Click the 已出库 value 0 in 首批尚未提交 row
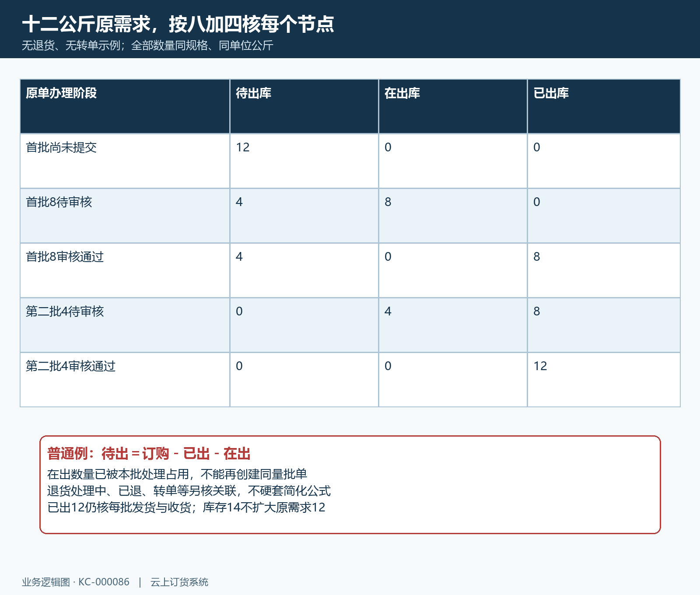700x595 pixels. click(x=537, y=147)
